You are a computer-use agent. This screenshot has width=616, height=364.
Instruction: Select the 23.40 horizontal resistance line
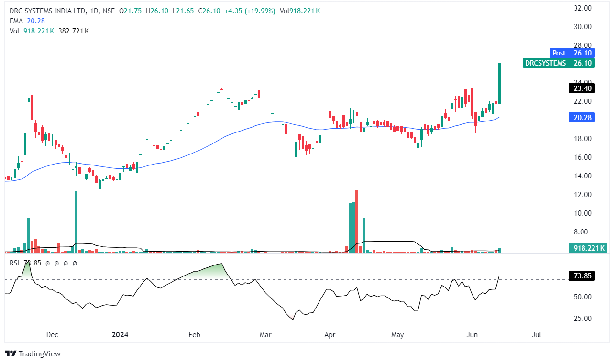287,88
